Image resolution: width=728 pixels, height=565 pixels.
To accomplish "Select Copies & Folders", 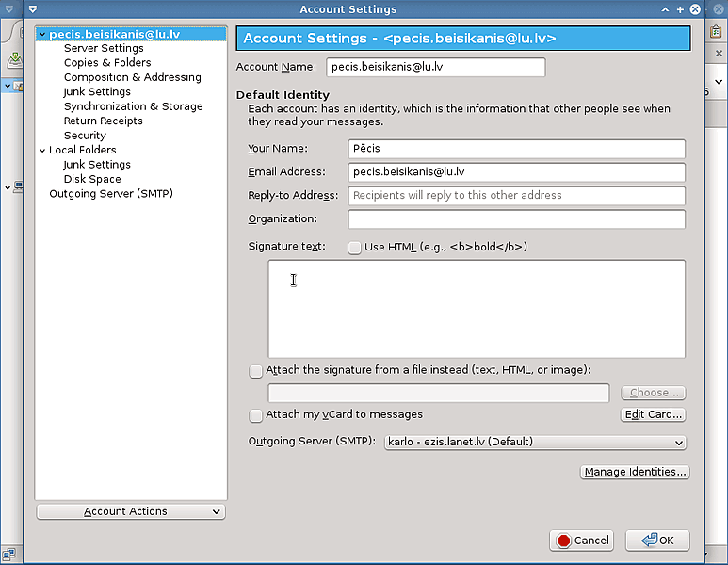I will (x=107, y=63).
